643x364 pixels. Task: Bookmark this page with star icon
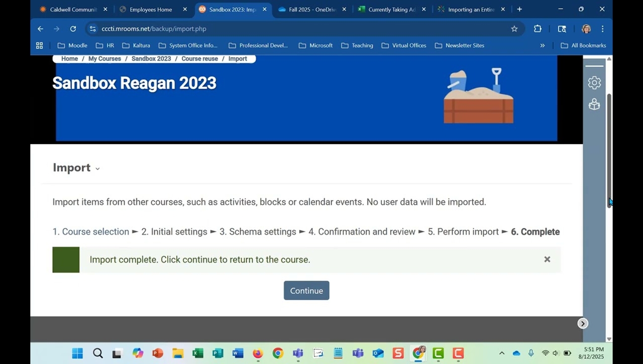tap(514, 29)
